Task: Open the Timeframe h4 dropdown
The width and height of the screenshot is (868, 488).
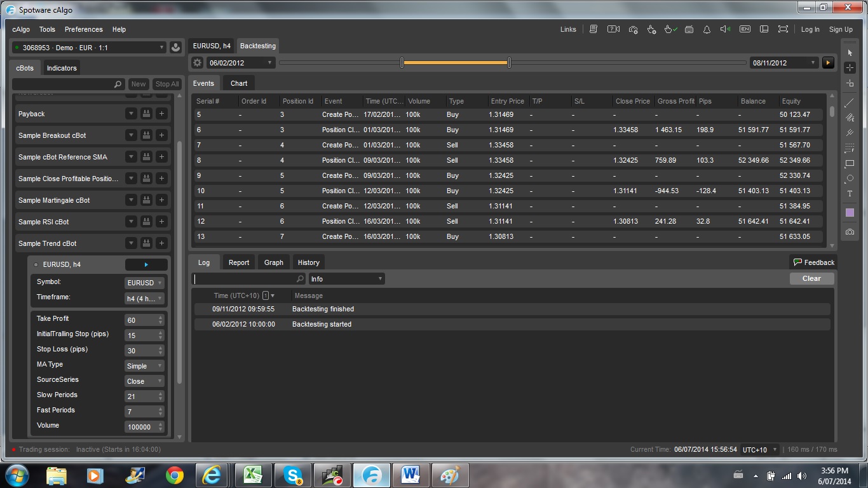Action: point(144,298)
